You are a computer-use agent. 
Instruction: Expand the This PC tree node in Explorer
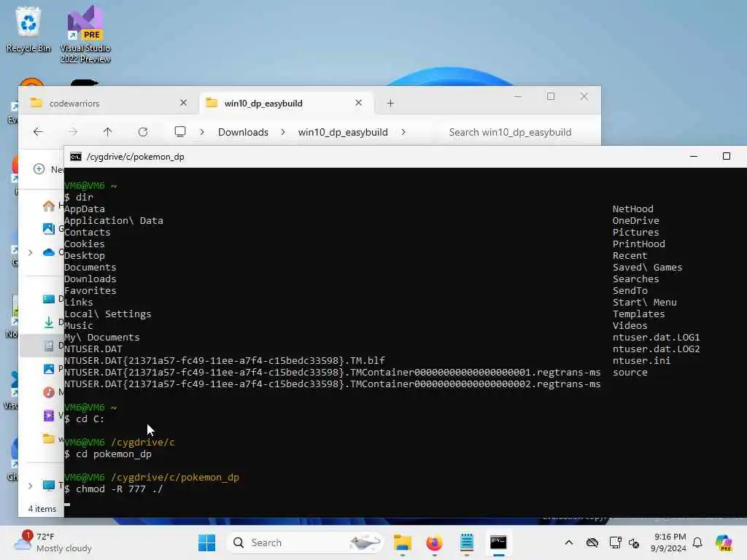click(x=31, y=486)
